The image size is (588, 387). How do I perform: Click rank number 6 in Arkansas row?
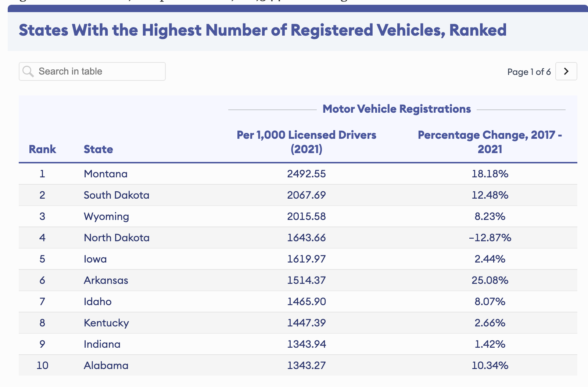pos(42,280)
